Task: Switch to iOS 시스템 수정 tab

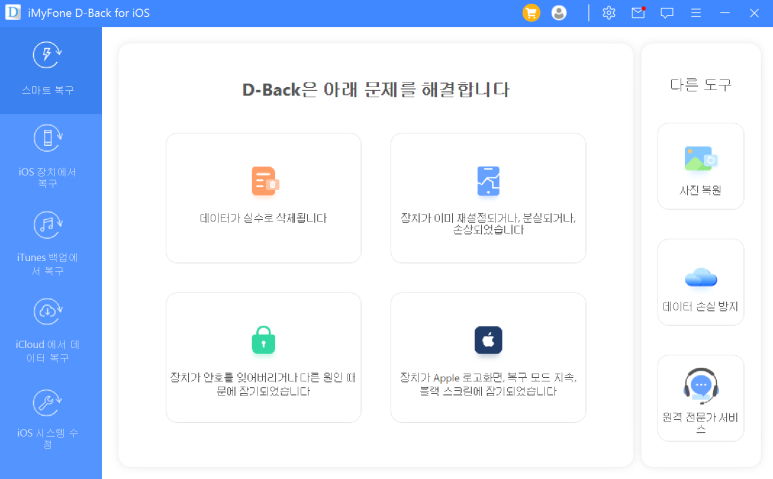Action: point(51,420)
